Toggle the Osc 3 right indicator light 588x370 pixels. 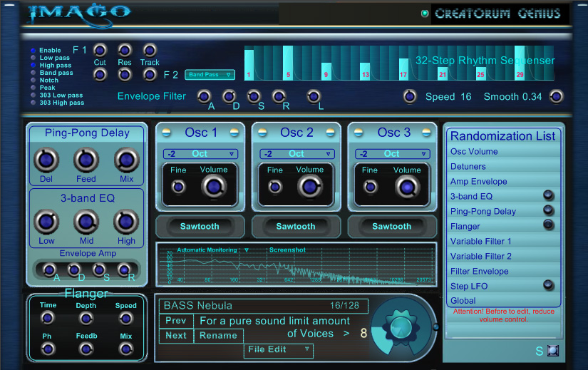[426, 133]
